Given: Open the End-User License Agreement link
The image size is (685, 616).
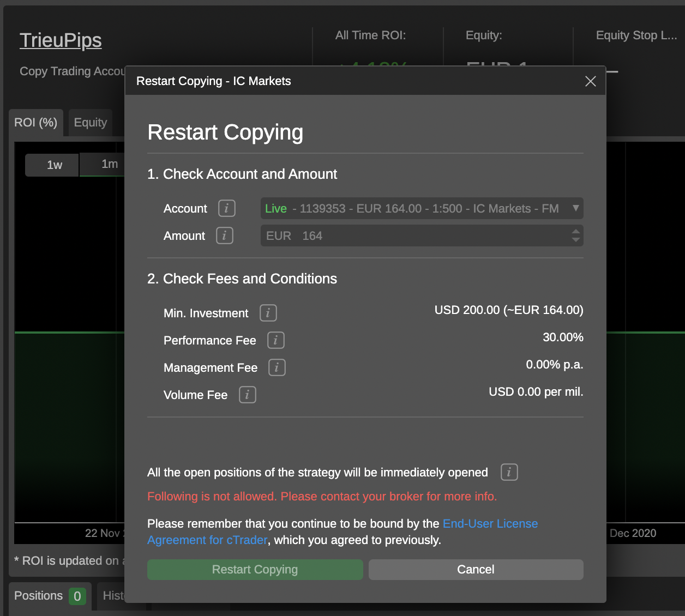Looking at the screenshot, I should click(490, 524).
